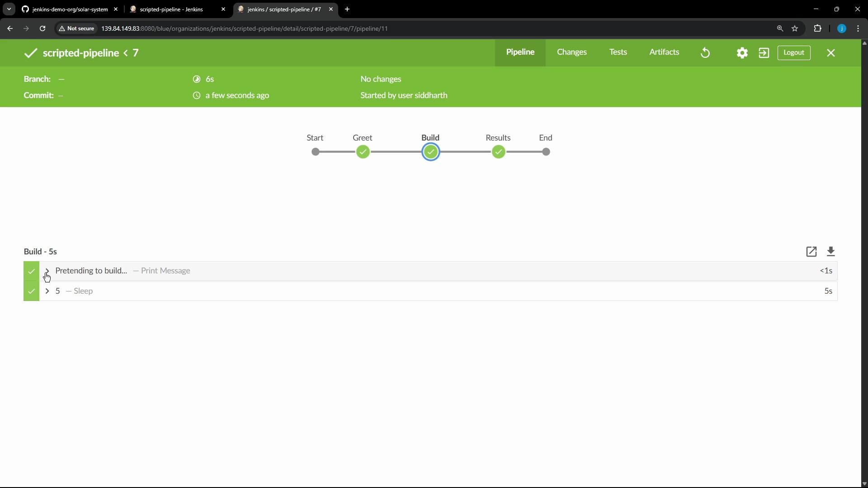
Task: Click the <1s duration of Print Message step
Action: click(826, 271)
